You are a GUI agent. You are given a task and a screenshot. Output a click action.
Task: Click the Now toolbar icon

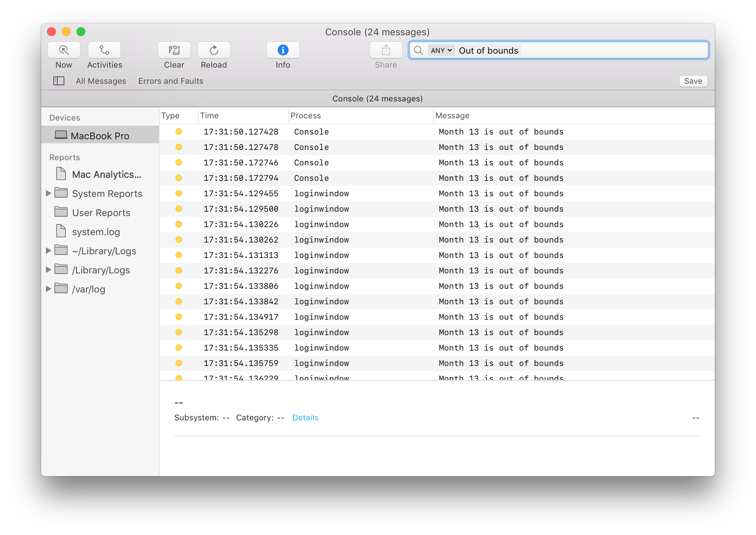(x=64, y=50)
